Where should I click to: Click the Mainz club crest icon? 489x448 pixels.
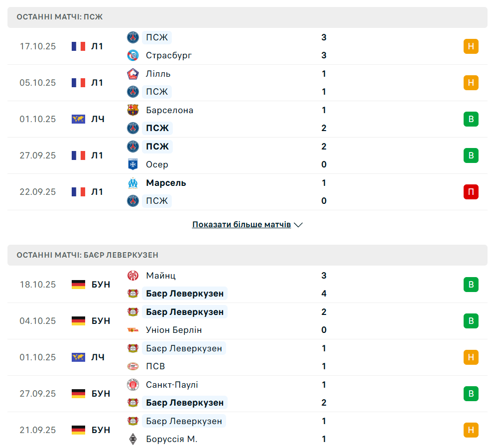coord(133,276)
